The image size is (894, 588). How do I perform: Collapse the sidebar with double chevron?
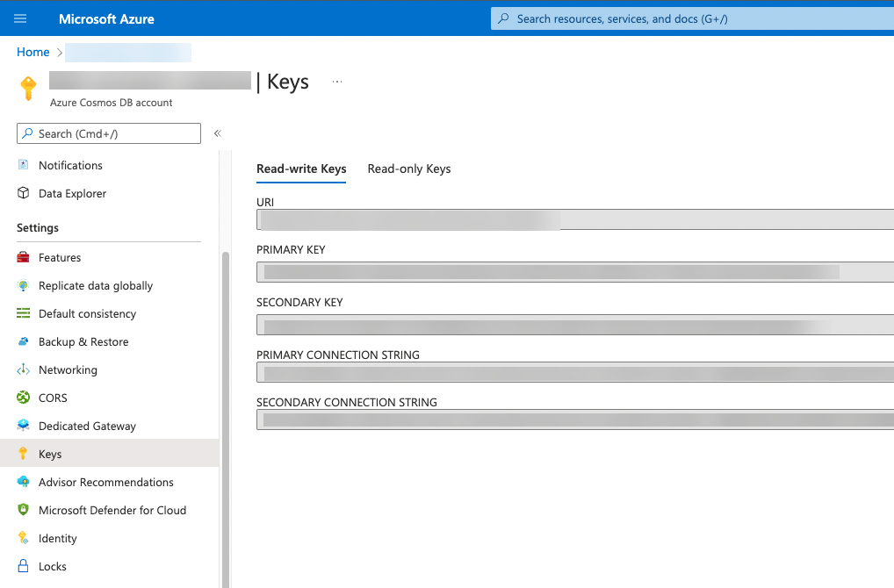pos(217,133)
